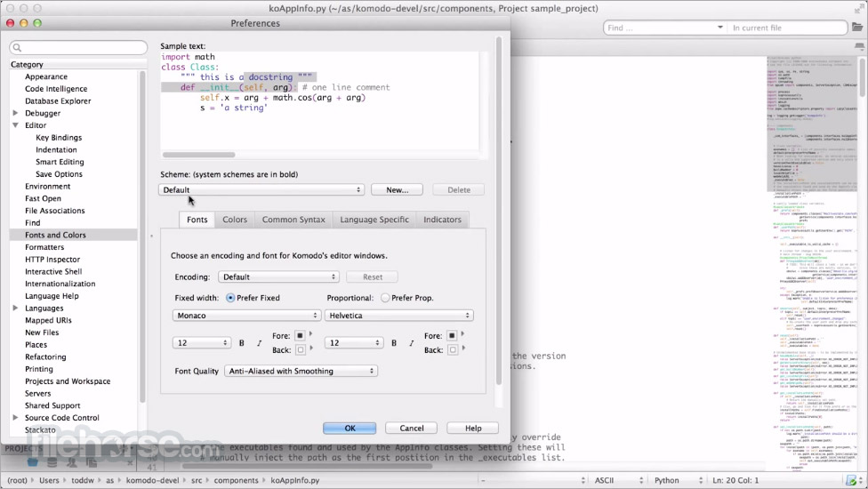Image resolution: width=868 pixels, height=489 pixels.
Task: Open folder icon next to Find field
Action: [x=857, y=27]
